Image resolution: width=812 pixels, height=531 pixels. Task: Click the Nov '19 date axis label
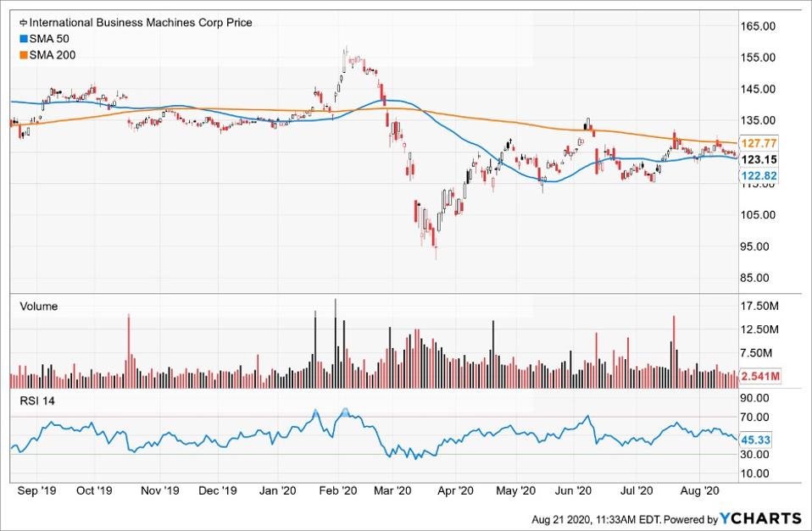click(x=160, y=490)
